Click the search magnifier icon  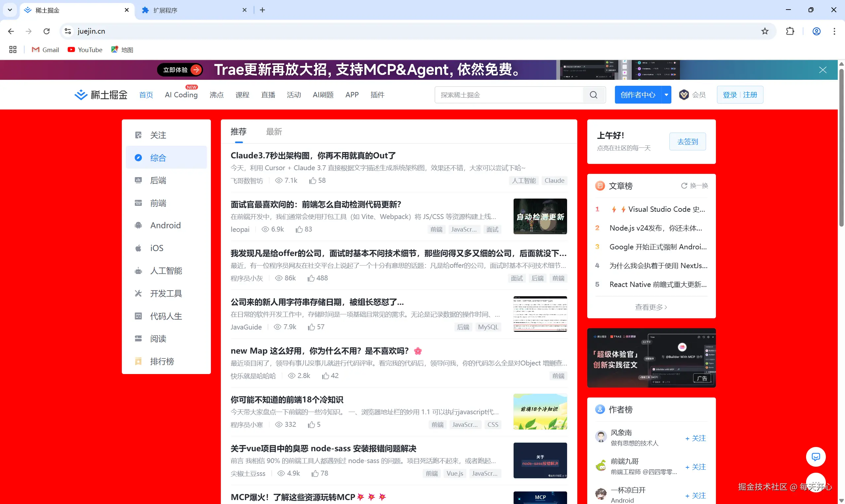593,95
